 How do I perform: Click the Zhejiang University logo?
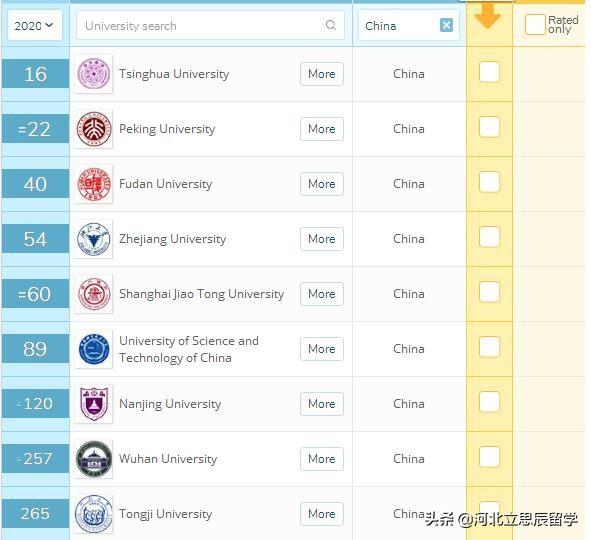[94, 239]
